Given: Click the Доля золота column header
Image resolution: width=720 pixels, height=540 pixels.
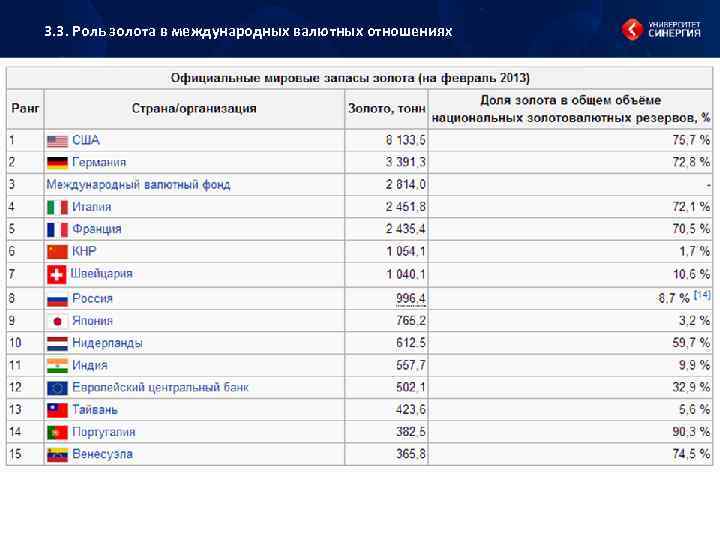Looking at the screenshot, I should click(x=570, y=109).
